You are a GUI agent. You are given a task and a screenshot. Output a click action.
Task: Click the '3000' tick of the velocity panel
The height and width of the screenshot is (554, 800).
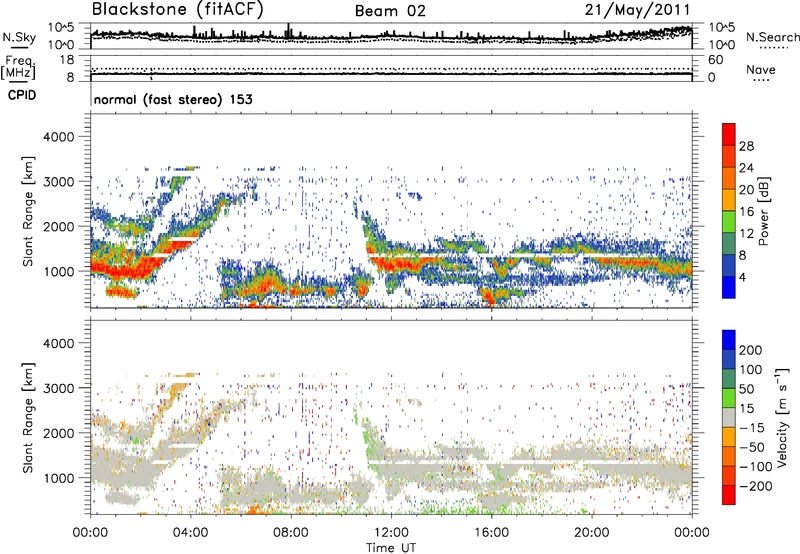(58, 388)
